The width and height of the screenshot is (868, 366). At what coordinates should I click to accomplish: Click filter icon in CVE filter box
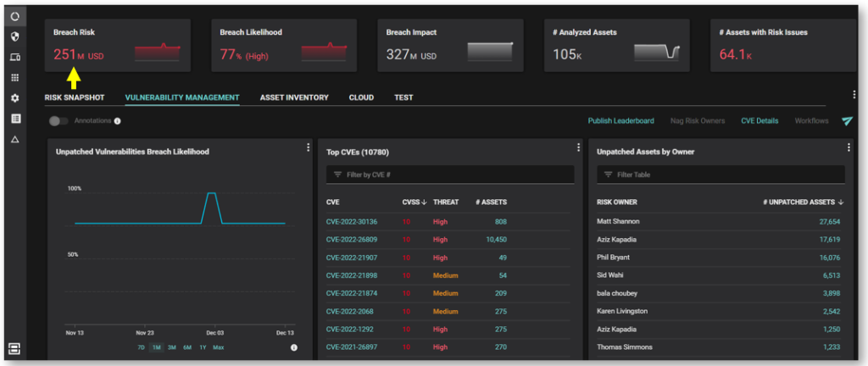coord(337,175)
